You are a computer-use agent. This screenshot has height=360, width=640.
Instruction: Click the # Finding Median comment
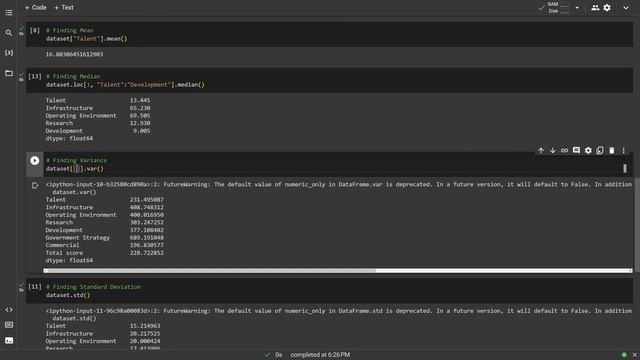point(73,76)
